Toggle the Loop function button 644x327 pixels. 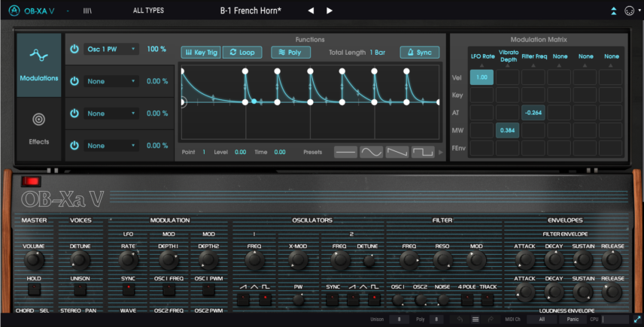click(x=242, y=53)
